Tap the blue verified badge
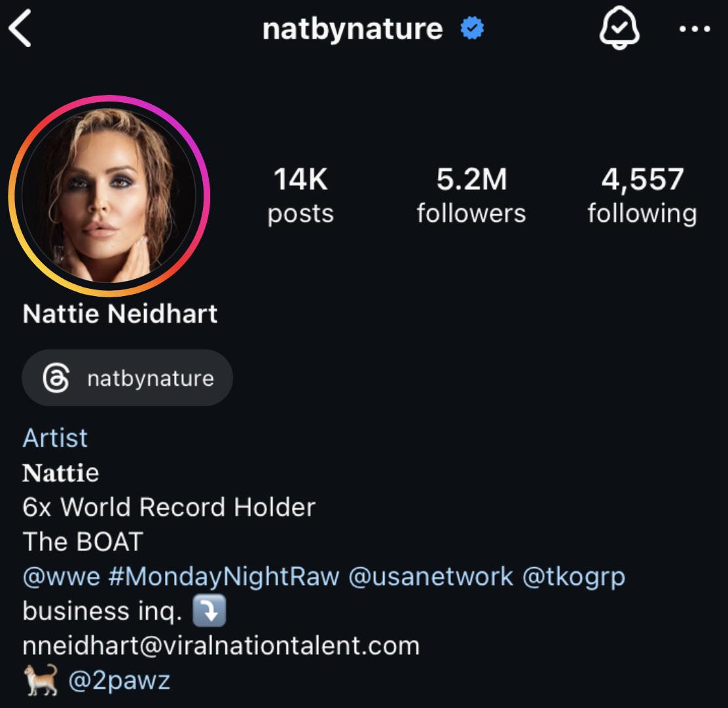This screenshot has height=708, width=728. pos(472,29)
